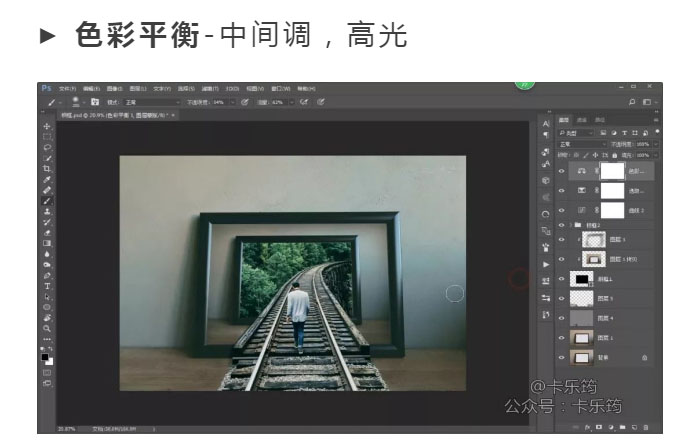Select the Gradient tool

pos(47,243)
